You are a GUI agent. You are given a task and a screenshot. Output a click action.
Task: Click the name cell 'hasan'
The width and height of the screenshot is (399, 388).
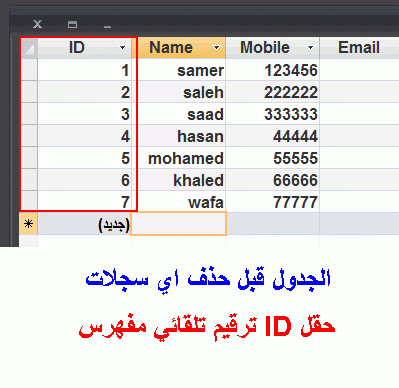[x=179, y=136]
